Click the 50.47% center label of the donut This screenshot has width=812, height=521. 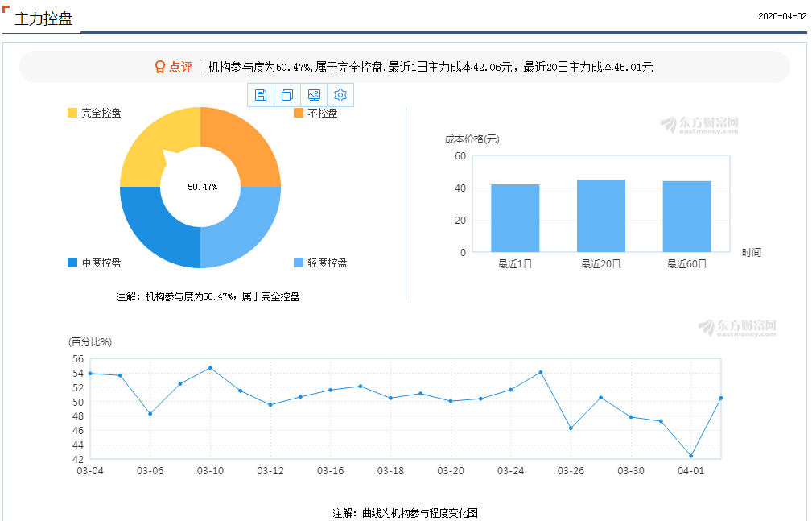[203, 187]
